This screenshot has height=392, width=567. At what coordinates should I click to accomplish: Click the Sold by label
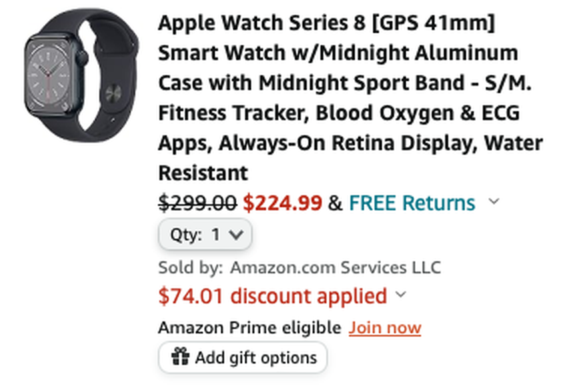click(x=190, y=268)
